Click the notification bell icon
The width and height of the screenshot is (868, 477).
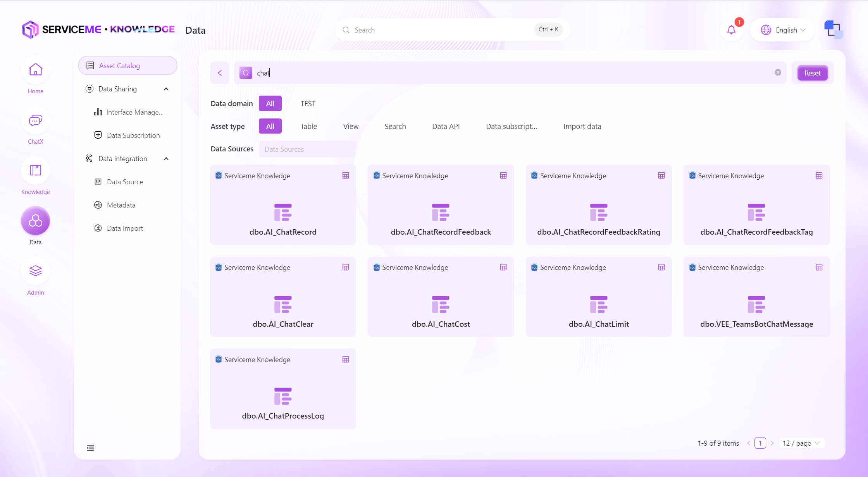tap(731, 30)
